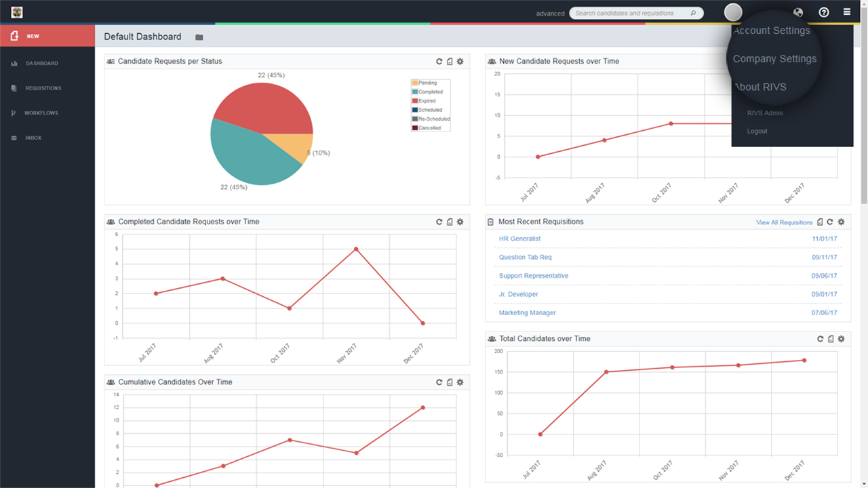Viewport: 868px width, 488px height.
Task: Click the Nov 2017 peak point on Completed chart
Action: [x=356, y=249]
